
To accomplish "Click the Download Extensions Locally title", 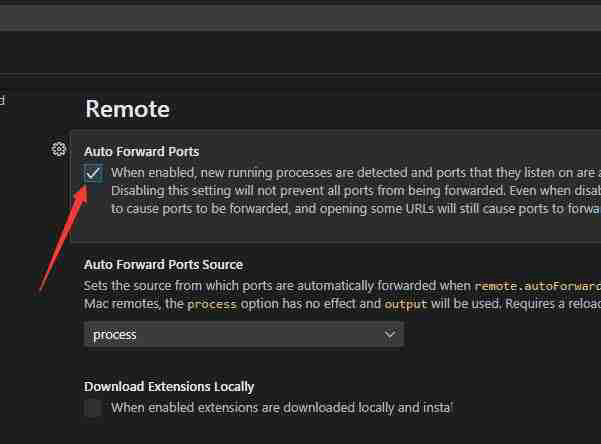I will click(x=169, y=386).
